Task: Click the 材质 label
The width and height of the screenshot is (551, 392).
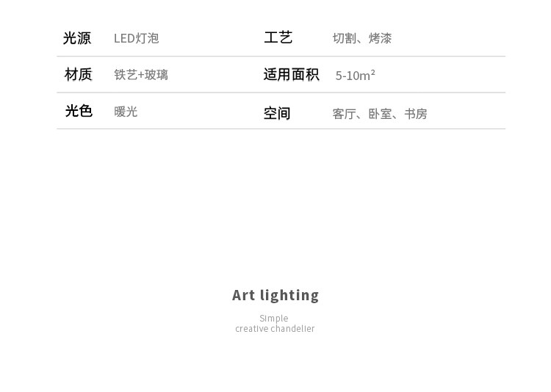Action: pyautogui.click(x=78, y=74)
